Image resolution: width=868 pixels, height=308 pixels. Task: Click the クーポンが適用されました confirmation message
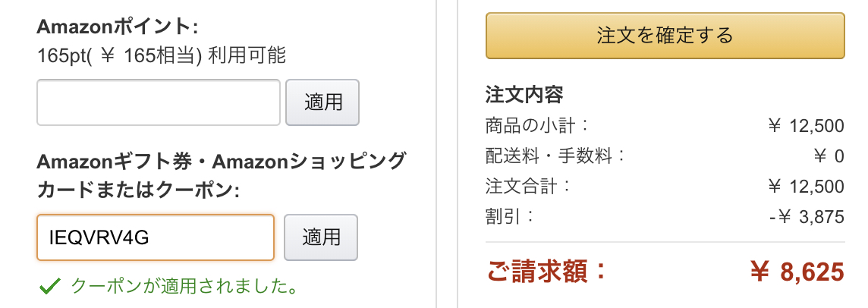(x=182, y=286)
